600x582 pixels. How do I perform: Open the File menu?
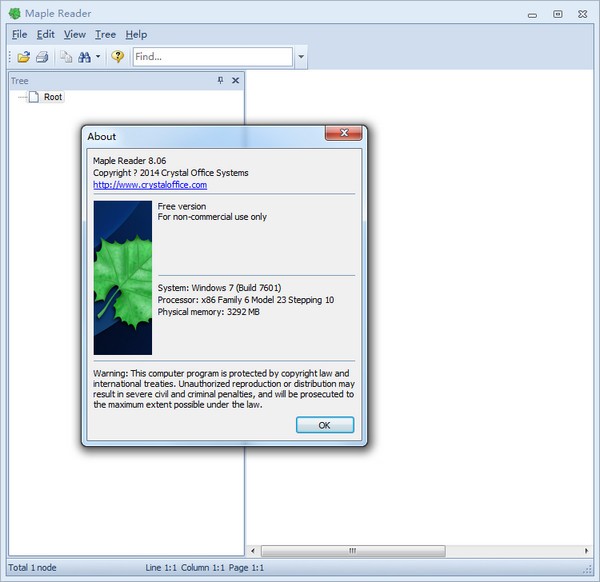tap(20, 34)
